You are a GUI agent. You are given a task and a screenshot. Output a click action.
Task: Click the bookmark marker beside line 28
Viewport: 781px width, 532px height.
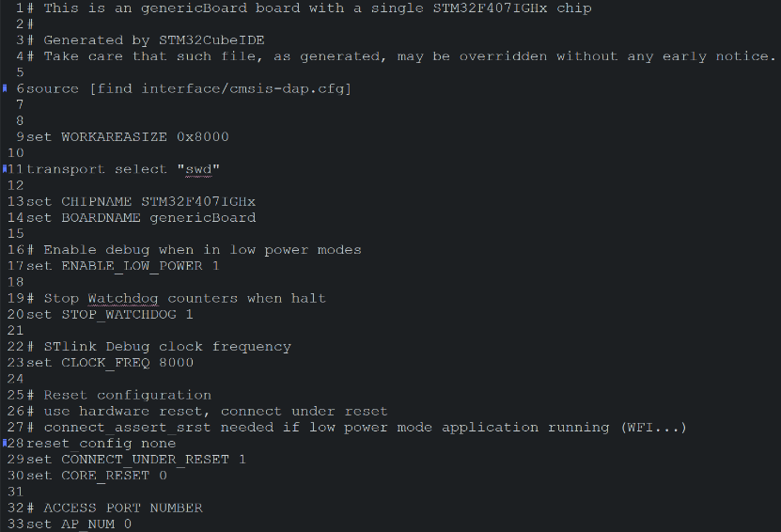[x=5, y=443]
